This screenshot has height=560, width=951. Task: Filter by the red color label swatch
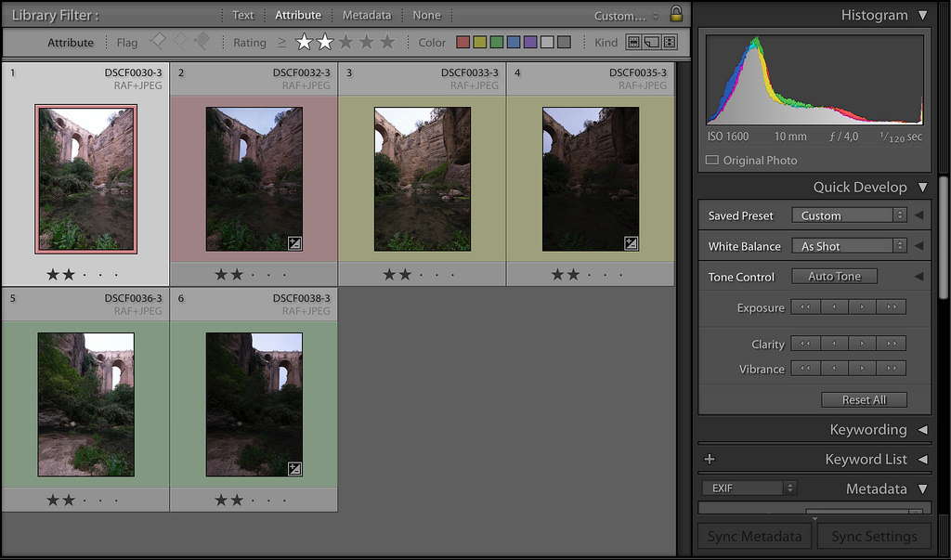(x=463, y=42)
